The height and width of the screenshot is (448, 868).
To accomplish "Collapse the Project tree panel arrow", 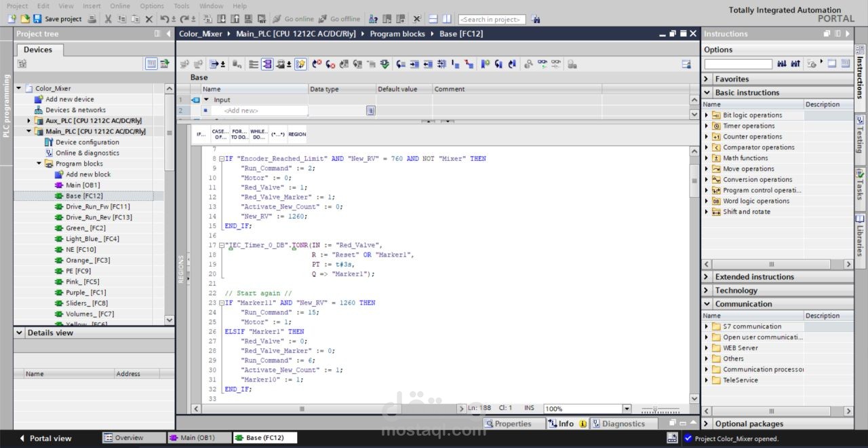I will pos(170,34).
